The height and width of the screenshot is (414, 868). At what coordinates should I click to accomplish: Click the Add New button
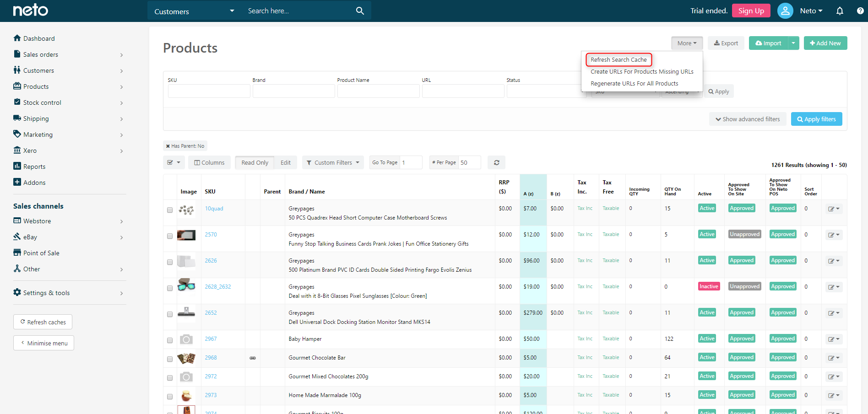click(825, 43)
